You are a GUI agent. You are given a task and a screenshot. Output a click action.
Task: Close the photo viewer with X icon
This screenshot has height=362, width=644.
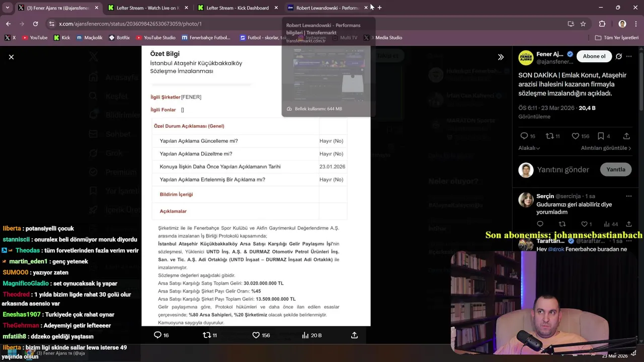pos(11,57)
